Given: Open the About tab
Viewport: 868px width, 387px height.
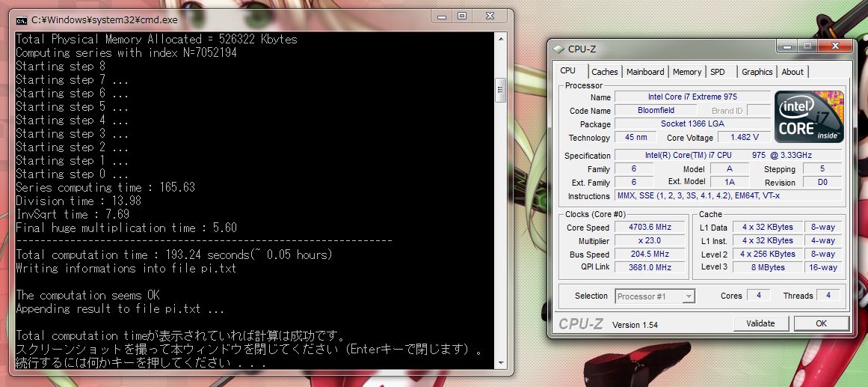Looking at the screenshot, I should 792,72.
